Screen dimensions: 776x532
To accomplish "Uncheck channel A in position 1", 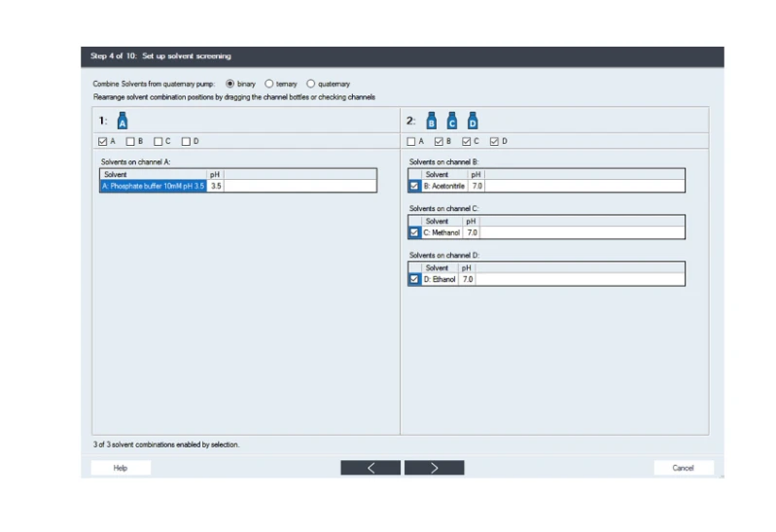I will tap(102, 142).
